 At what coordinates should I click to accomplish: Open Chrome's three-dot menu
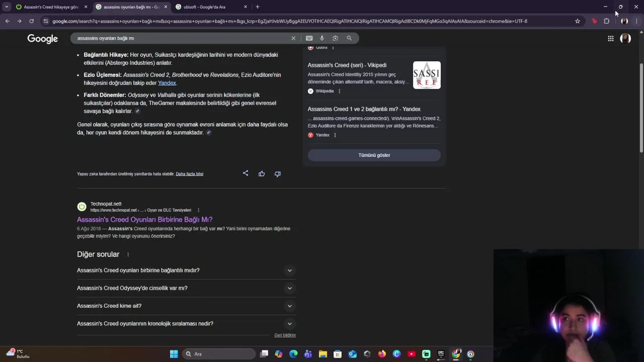click(x=636, y=21)
